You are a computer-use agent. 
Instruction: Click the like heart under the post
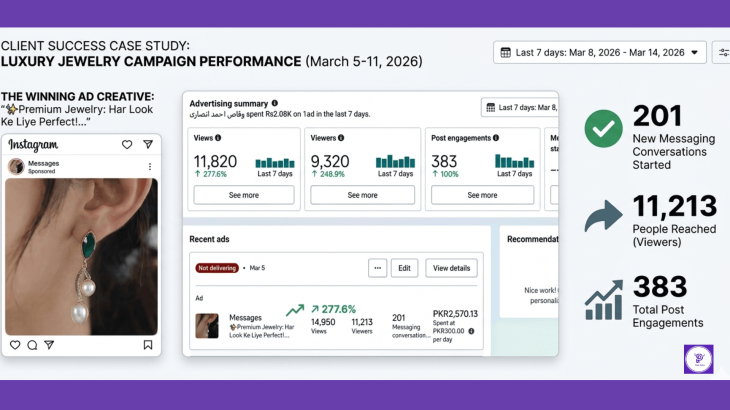15,345
